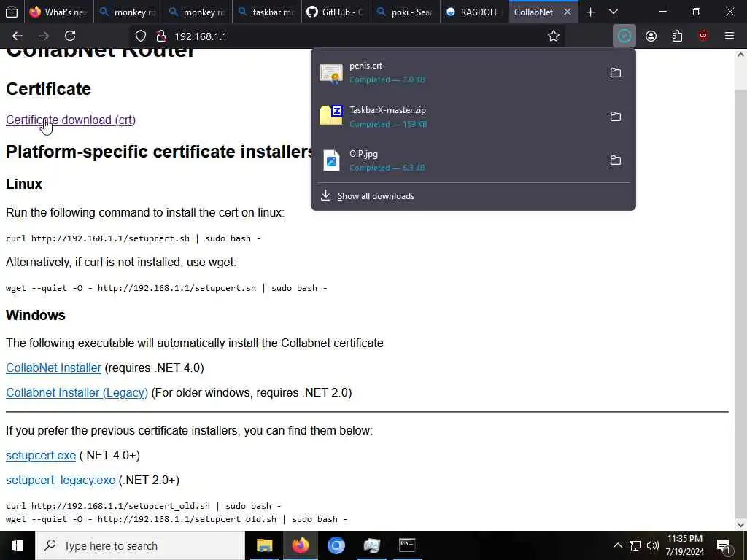The image size is (747, 560).
Task: Click the curl setupcert_old.sh command text
Action: (144, 506)
